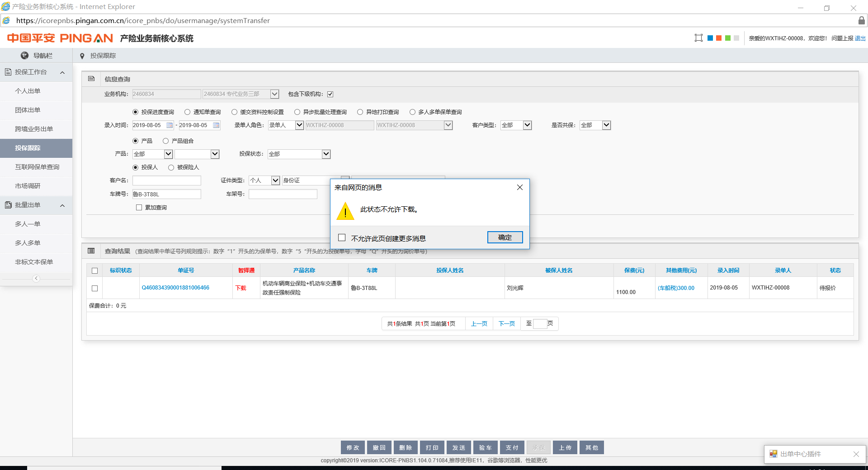868x470 pixels.
Task: Select the 缓交资料控制设置 radio button
Action: (x=234, y=112)
